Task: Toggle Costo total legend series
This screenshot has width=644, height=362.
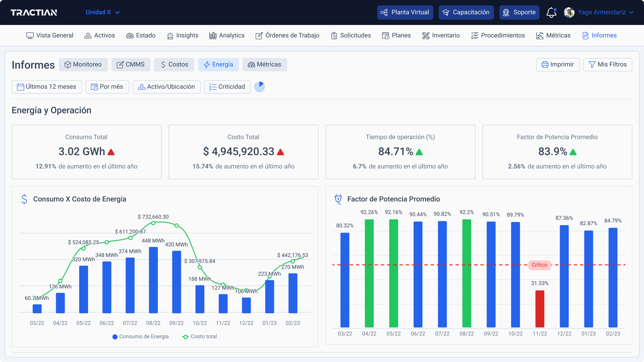Action: click(200, 337)
